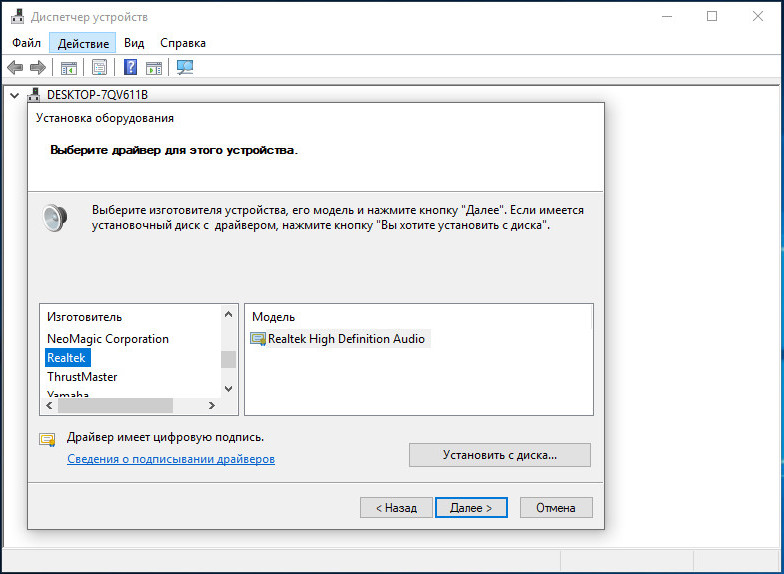Collapse the DESKTOP-7QV611B tree node
The height and width of the screenshot is (574, 784).
15,94
